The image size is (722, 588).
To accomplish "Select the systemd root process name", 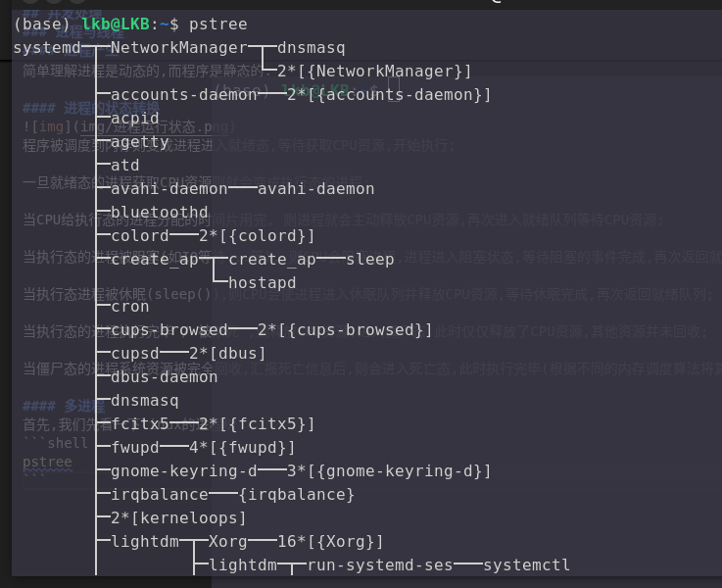I will [47, 48].
